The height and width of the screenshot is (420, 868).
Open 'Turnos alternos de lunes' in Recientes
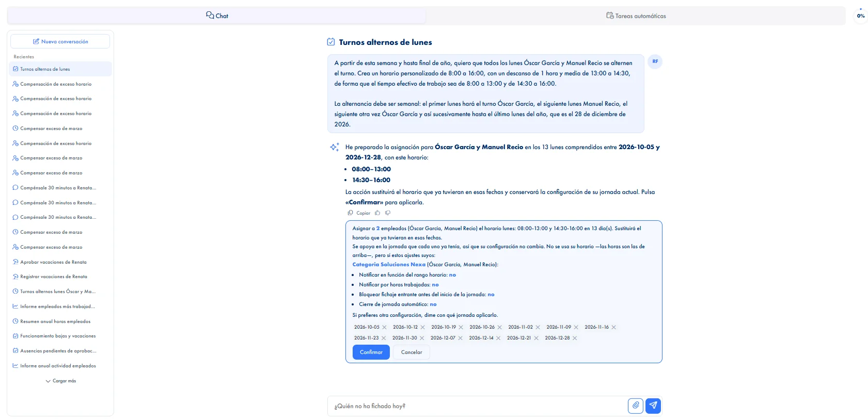click(x=60, y=69)
